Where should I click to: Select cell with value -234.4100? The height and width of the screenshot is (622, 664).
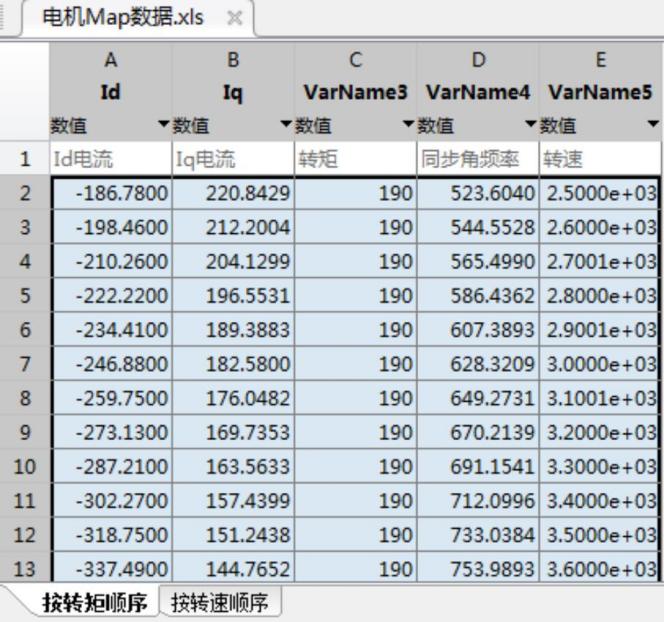pyautogui.click(x=112, y=330)
